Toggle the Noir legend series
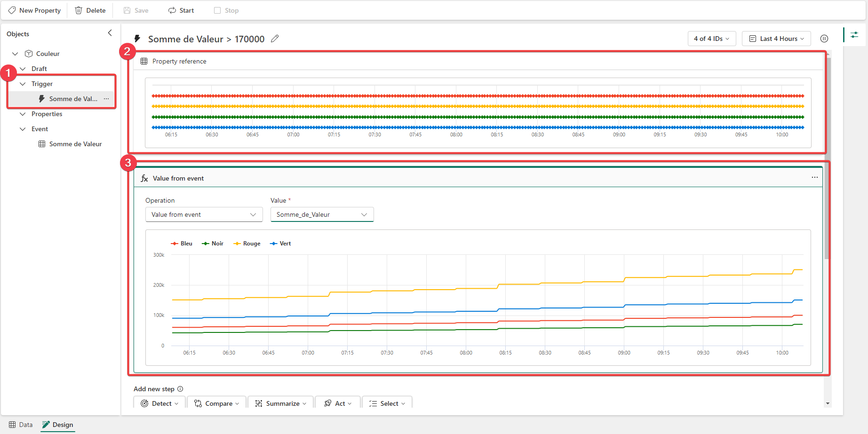Viewport: 868px width, 434px height. point(213,244)
